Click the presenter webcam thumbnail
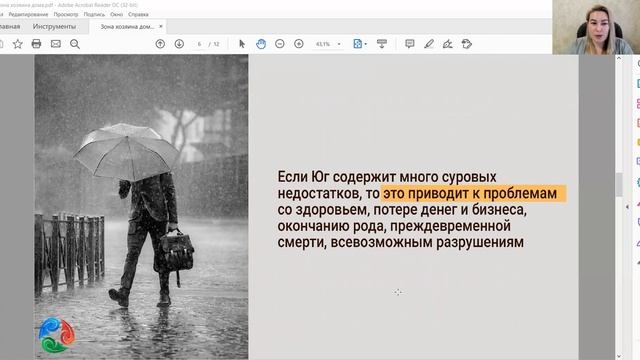 pyautogui.click(x=596, y=27)
